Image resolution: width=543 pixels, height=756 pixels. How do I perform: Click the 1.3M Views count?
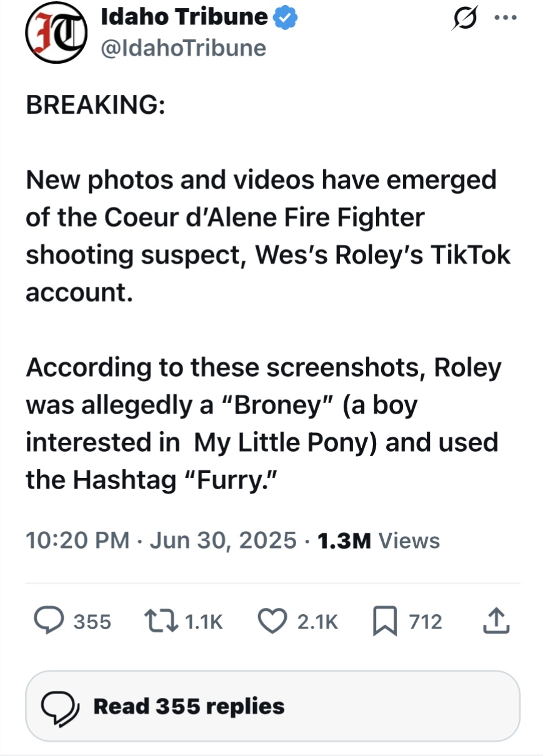(x=378, y=540)
